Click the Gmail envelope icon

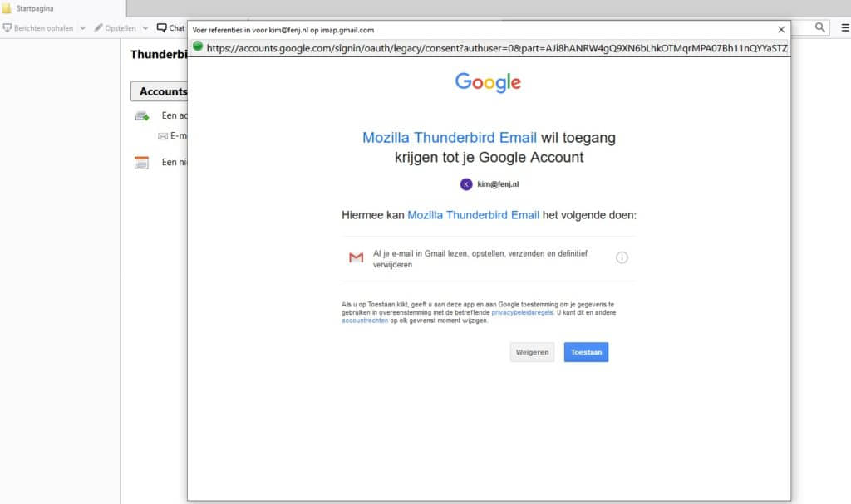[x=356, y=257]
